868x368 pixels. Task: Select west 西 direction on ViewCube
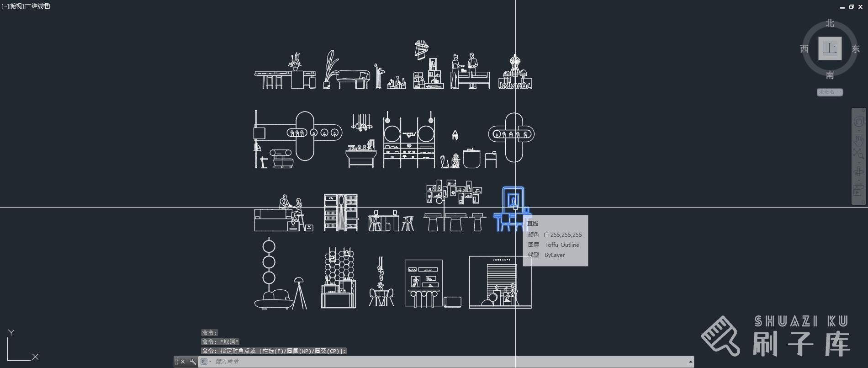[804, 49]
